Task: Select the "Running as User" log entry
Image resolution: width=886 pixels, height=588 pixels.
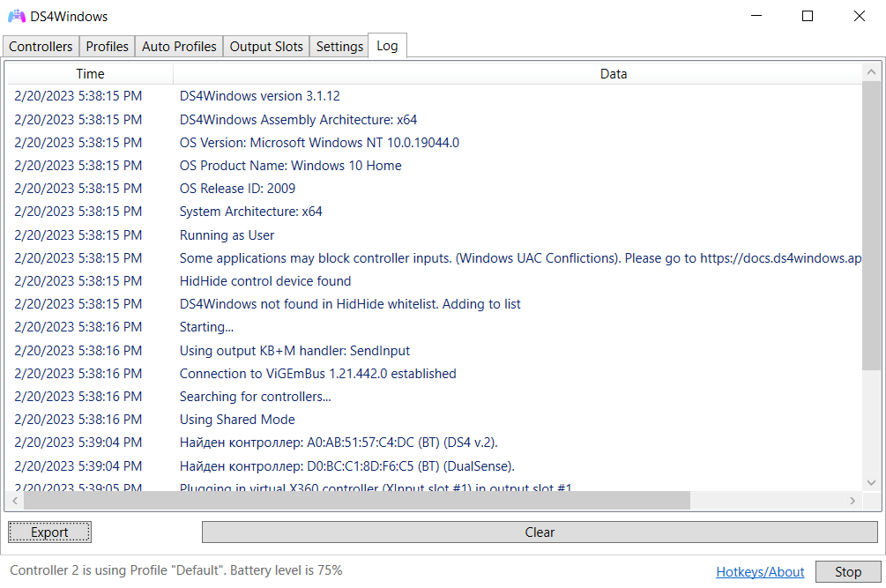Action: click(435, 235)
